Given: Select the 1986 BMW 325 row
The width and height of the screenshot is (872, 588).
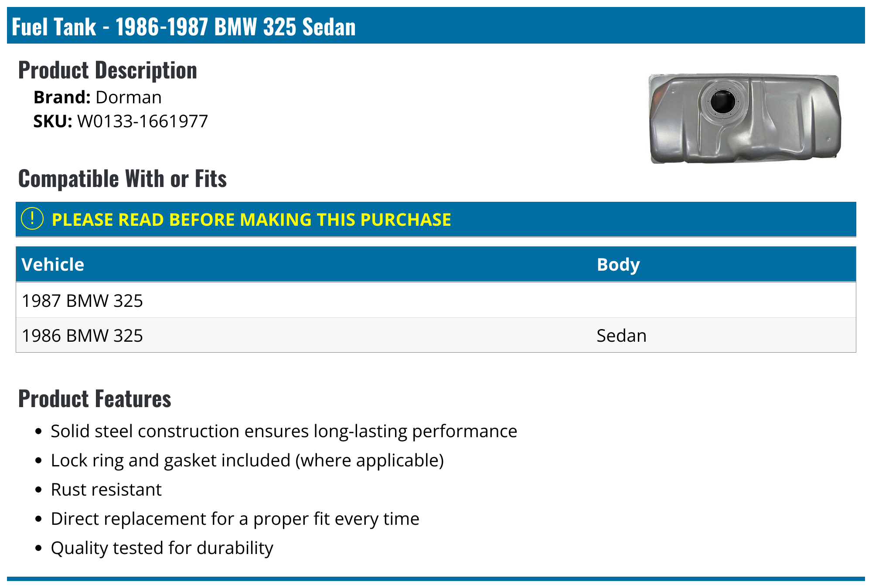Looking at the screenshot, I should click(x=82, y=336).
